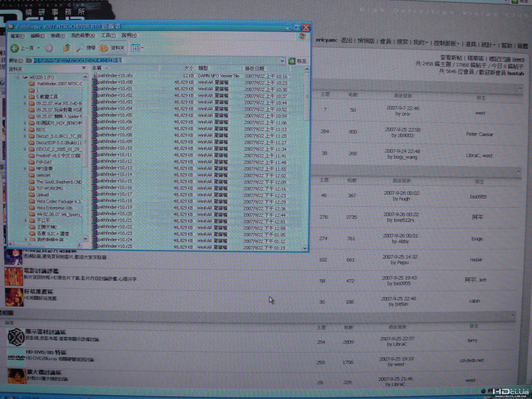
Task: Open the 工具(T) menu
Action: point(108,35)
